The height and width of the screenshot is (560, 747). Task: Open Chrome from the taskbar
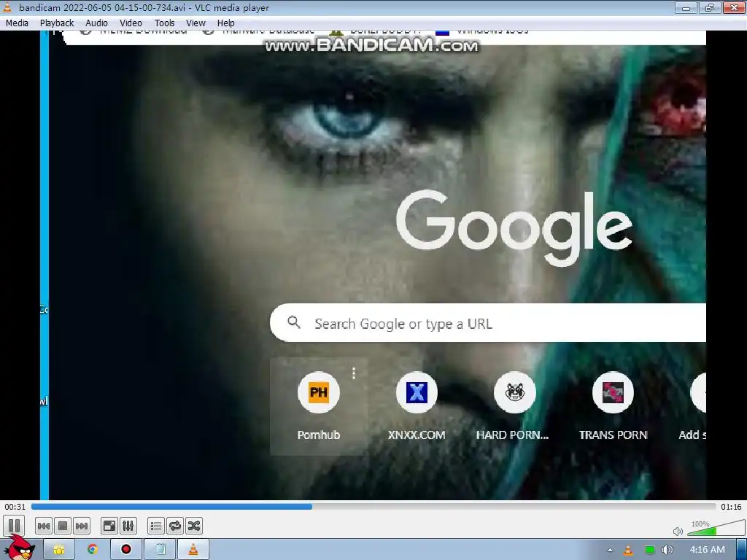tap(93, 550)
